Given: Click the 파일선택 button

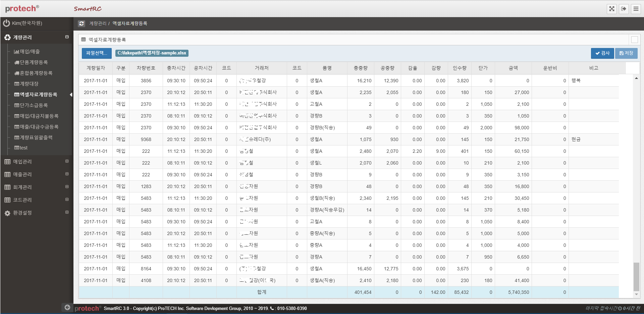Looking at the screenshot, I should [x=97, y=53].
